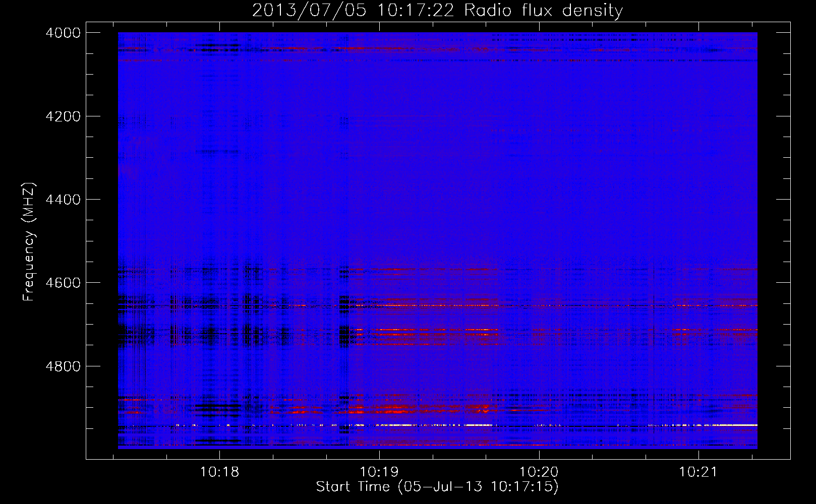Viewport: 816px width, 504px height.
Task: Click the 4600 frequency tick label
Action: [63, 283]
